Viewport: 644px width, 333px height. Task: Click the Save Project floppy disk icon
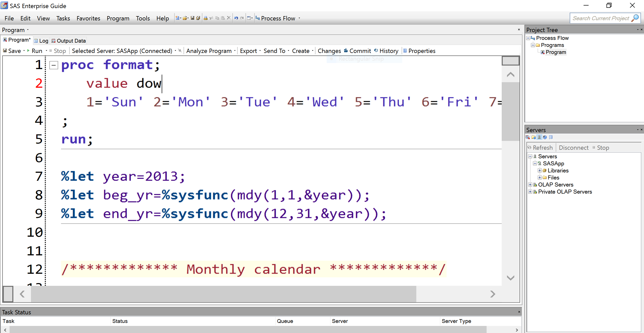point(192,18)
